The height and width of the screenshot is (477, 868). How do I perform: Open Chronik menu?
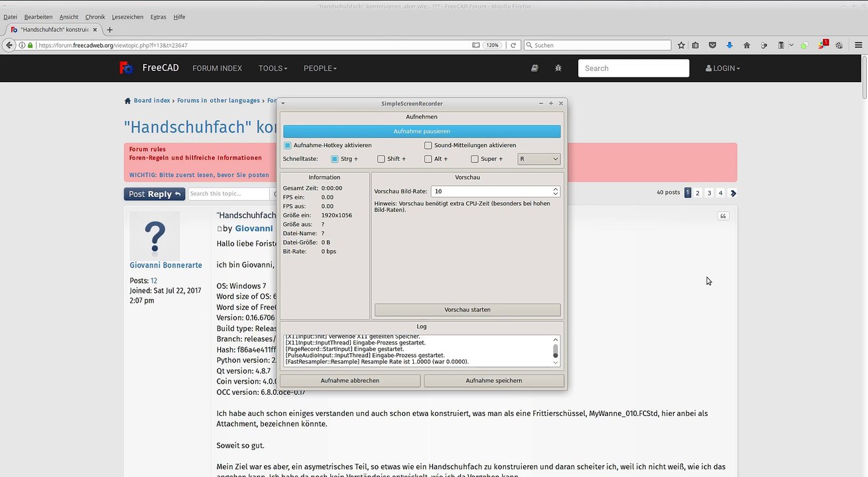(x=95, y=17)
